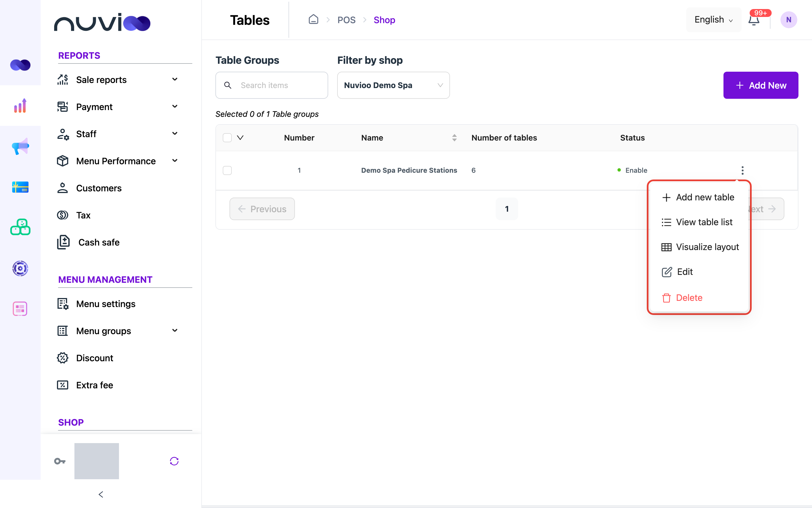
Task: Open the marketing megaphone rail icon
Action: pyautogui.click(x=20, y=146)
